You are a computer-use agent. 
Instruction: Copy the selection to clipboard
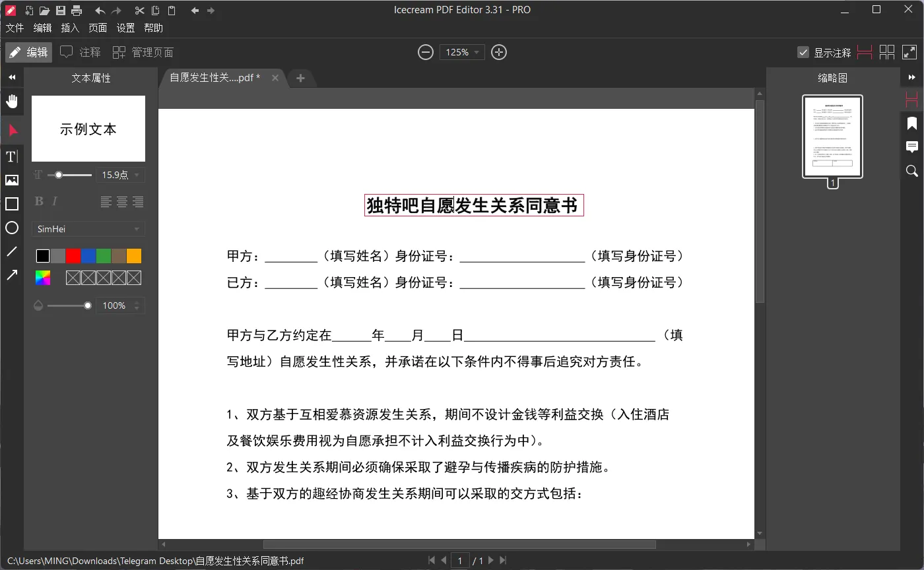tap(155, 10)
